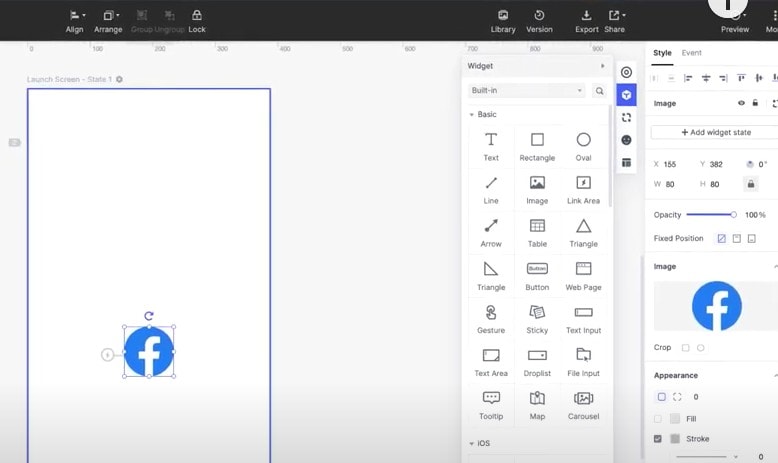Add the Carousel widget
This screenshot has height=463, width=778.
coord(584,405)
